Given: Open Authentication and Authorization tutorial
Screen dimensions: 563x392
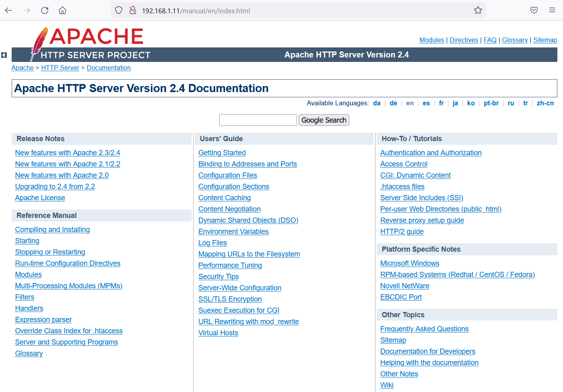Looking at the screenshot, I should coord(431,153).
